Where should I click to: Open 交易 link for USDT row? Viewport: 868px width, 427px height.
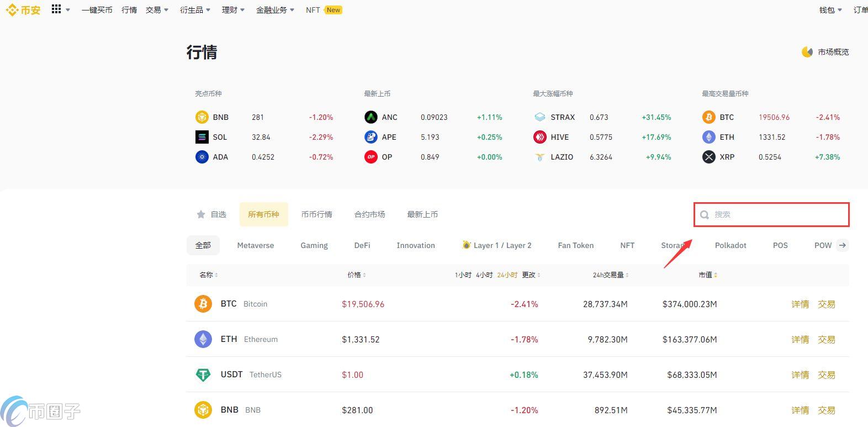click(x=827, y=375)
